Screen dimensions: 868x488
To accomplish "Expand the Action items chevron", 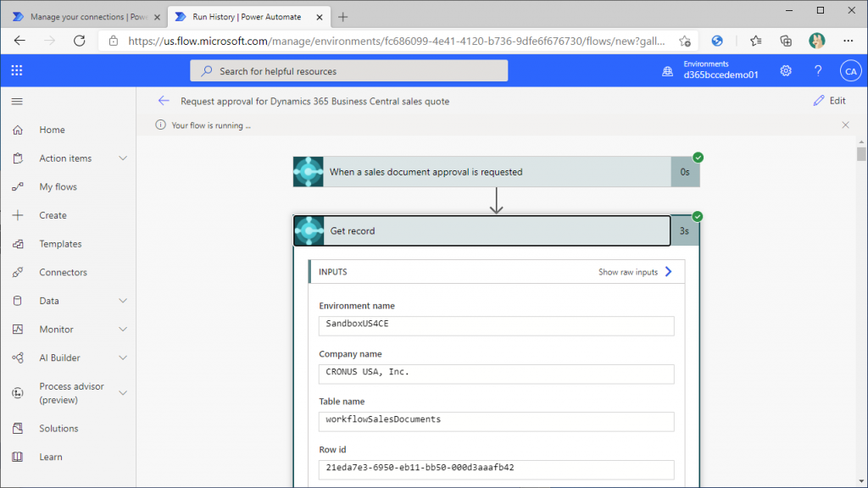I will point(123,158).
